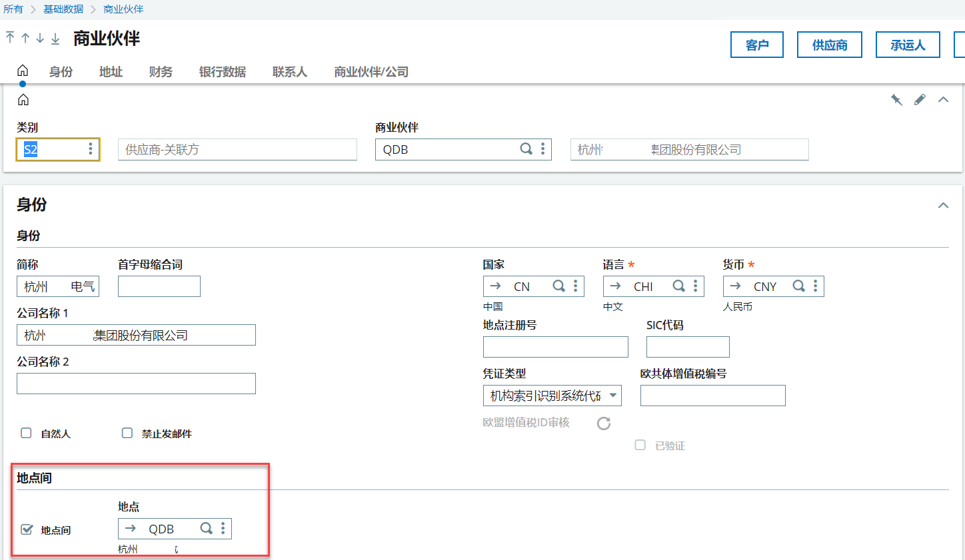Enable the 禁止发邮件 checkbox

coord(127,433)
